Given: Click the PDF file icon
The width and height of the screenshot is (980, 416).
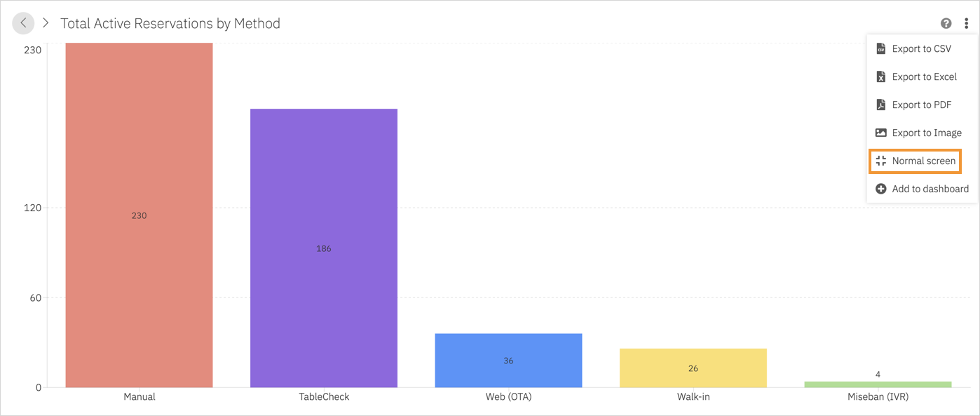Looking at the screenshot, I should pyautogui.click(x=881, y=105).
